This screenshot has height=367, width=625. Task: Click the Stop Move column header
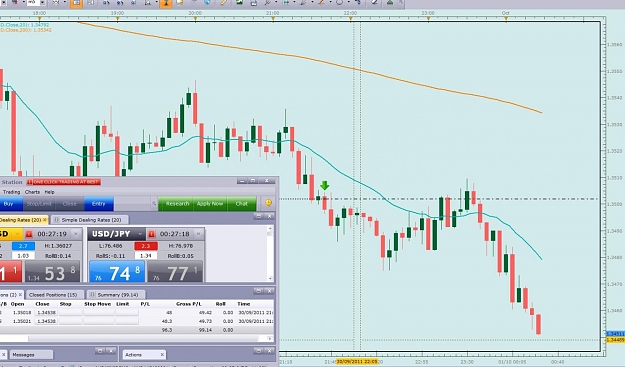(97, 304)
